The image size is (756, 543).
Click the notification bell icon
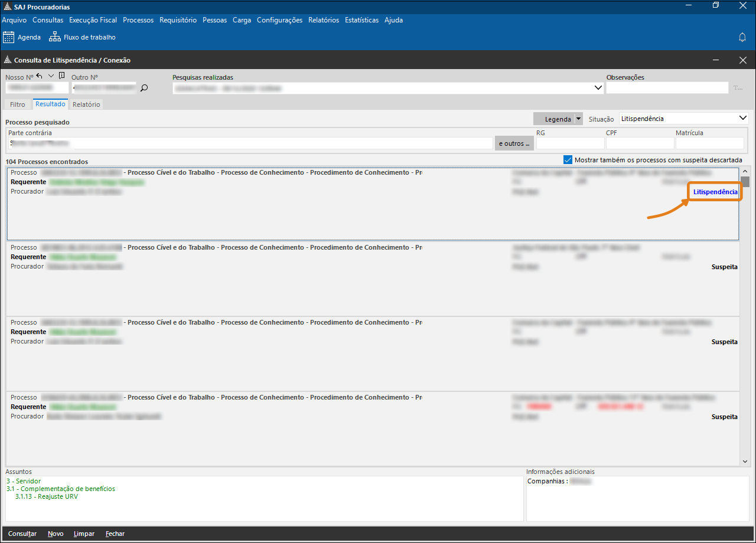pyautogui.click(x=742, y=37)
